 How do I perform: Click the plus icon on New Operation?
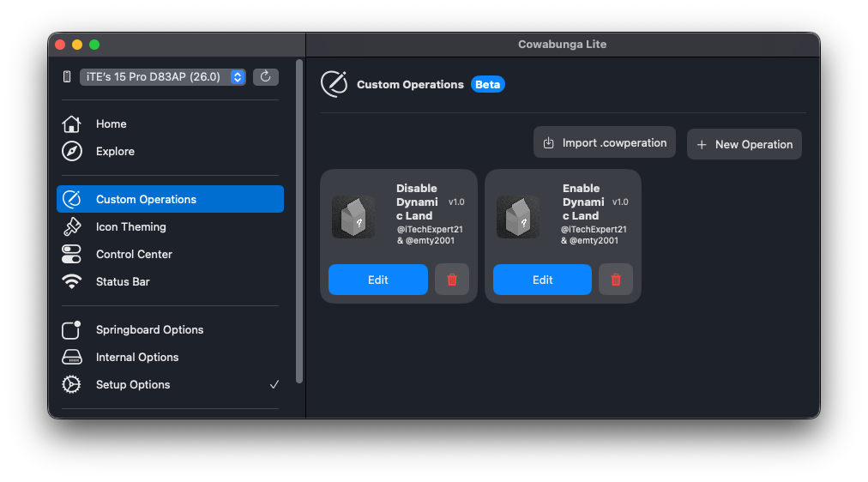tap(702, 145)
